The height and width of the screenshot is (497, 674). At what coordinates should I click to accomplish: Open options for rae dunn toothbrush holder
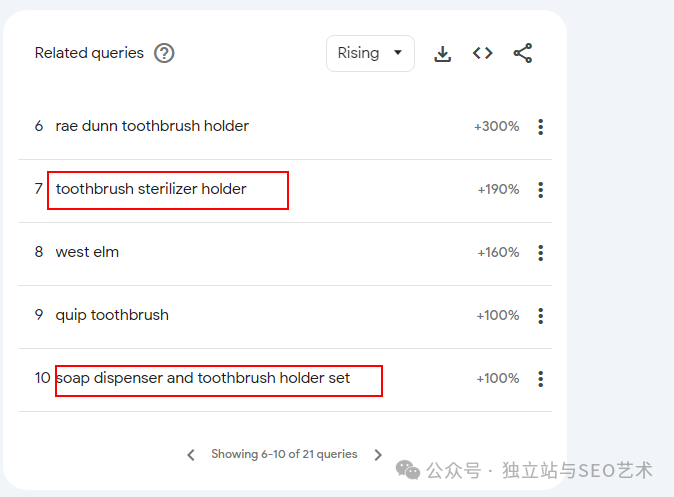(x=541, y=127)
